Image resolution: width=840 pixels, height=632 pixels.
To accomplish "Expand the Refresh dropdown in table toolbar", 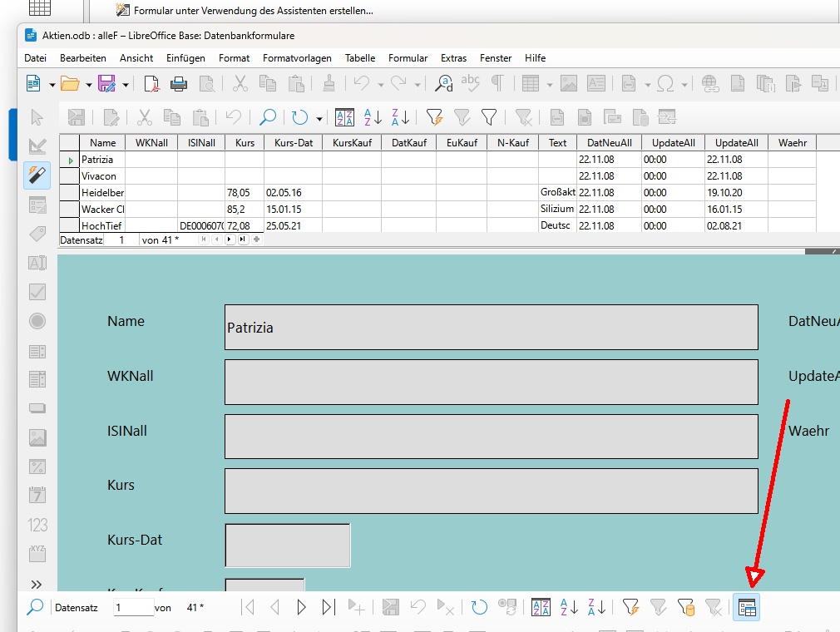I will pos(319,118).
